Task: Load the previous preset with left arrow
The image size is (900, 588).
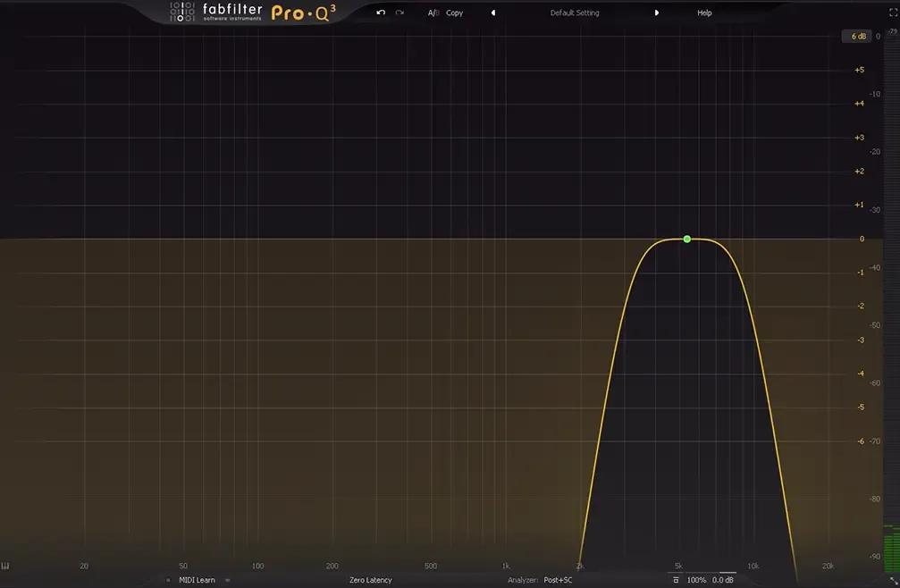Action: (493, 13)
